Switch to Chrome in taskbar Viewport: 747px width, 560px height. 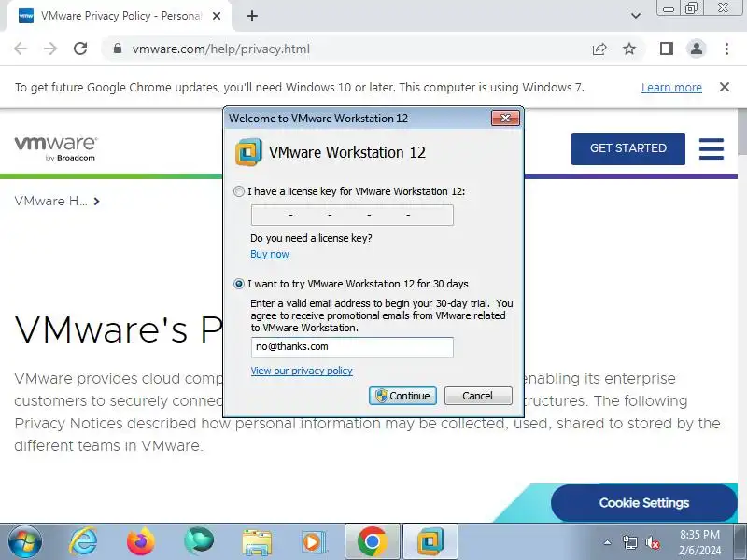point(372,542)
